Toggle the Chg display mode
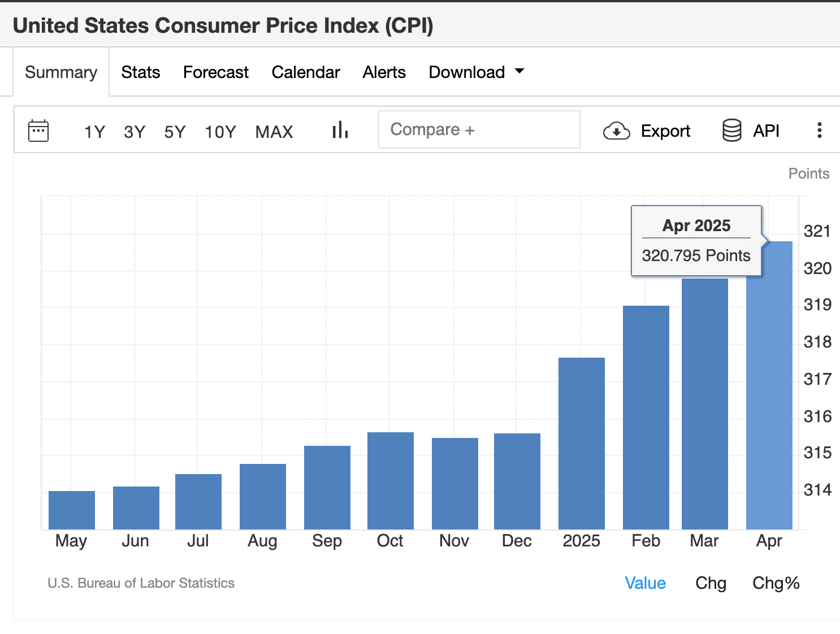The height and width of the screenshot is (634, 840). (x=711, y=583)
